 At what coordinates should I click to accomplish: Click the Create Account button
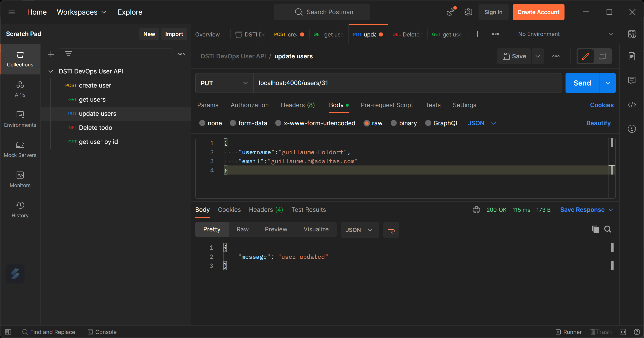(x=538, y=12)
